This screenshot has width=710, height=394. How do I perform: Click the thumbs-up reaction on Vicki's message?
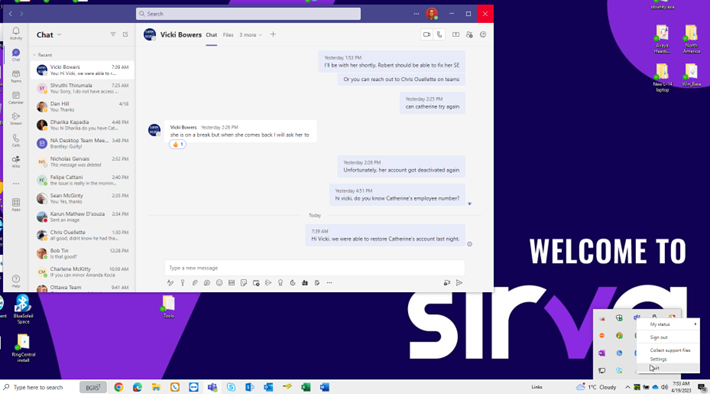click(178, 144)
